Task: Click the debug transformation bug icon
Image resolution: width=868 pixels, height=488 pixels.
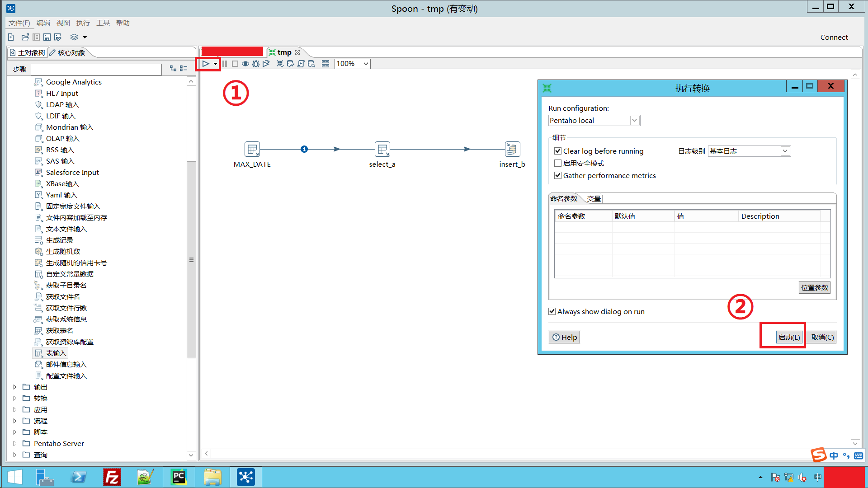Action: coord(256,64)
